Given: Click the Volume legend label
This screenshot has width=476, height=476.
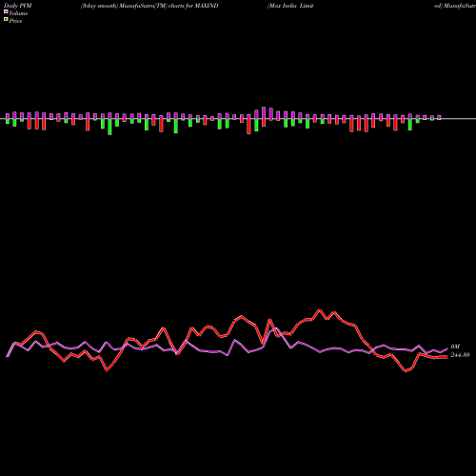Looking at the screenshot, I should (18, 13).
